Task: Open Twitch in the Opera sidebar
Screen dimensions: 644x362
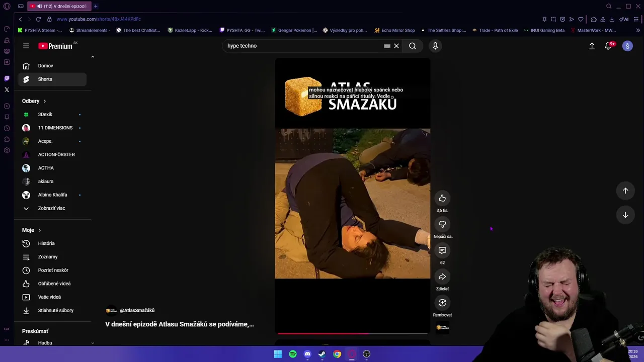Action: click(7, 78)
